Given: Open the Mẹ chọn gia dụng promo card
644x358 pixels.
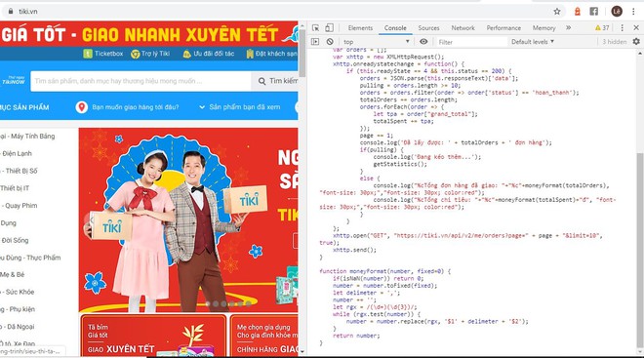Looking at the screenshot, I should click(x=264, y=336).
